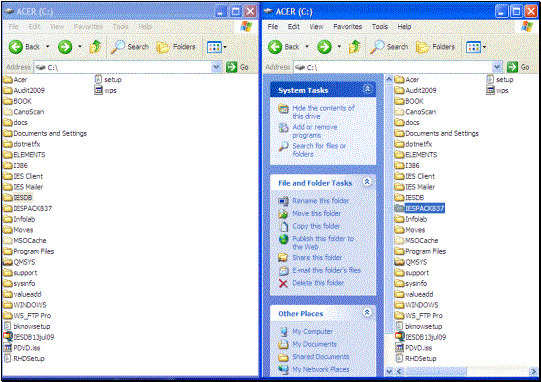Viewport: 541px width, 382px height.
Task: Select RHDSetup file in left window
Action: coord(24,359)
